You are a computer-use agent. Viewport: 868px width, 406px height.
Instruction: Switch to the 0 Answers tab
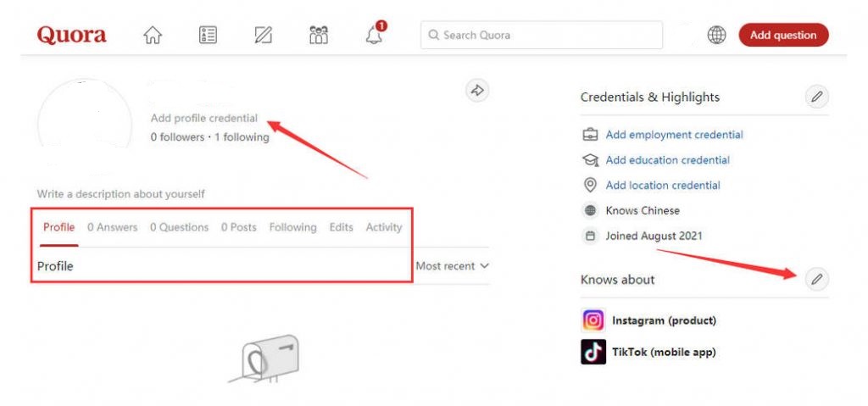113,227
